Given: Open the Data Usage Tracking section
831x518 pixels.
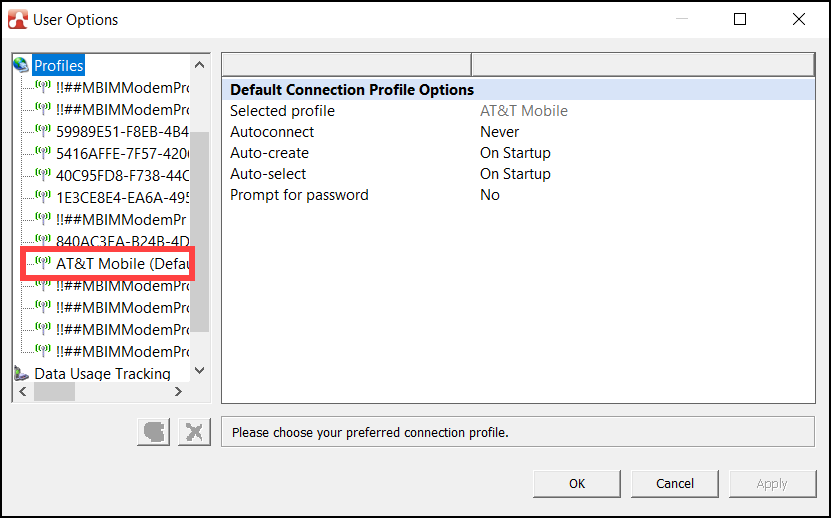Looking at the screenshot, I should tap(102, 374).
